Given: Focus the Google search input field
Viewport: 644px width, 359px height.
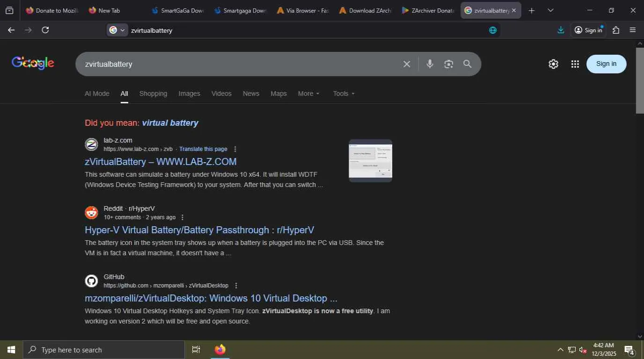Looking at the screenshot, I should [241, 64].
